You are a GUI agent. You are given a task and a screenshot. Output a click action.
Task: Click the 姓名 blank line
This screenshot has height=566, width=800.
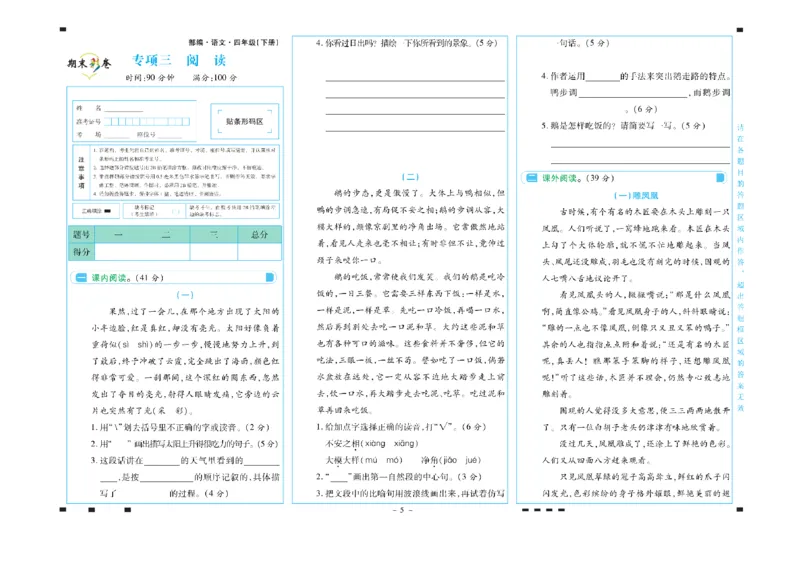point(124,109)
